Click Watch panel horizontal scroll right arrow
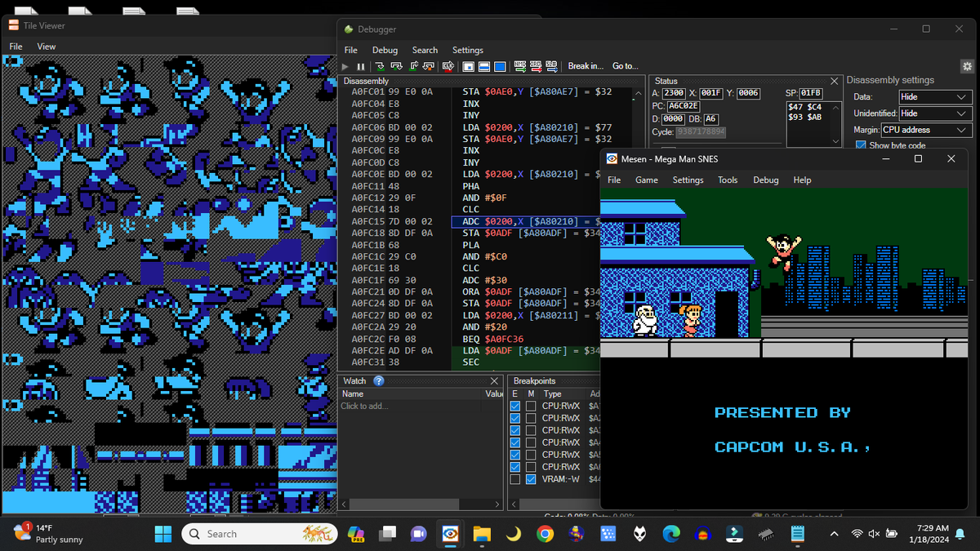Image resolution: width=980 pixels, height=551 pixels. tap(498, 504)
